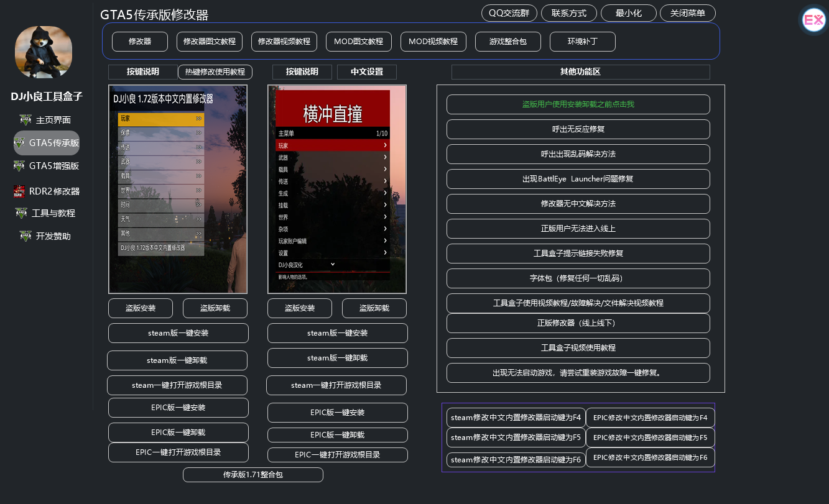Click the EX floating logo icon
829x504 pixels.
point(813,21)
